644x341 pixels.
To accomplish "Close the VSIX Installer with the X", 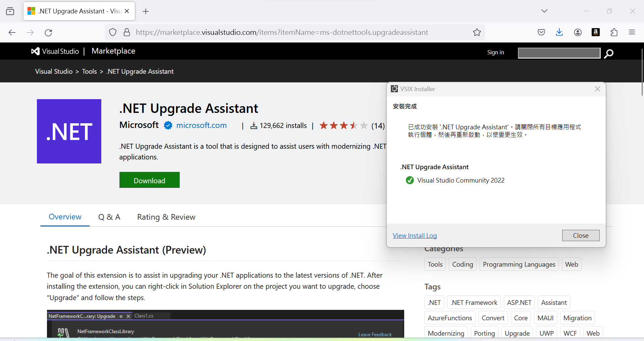I will point(597,89).
